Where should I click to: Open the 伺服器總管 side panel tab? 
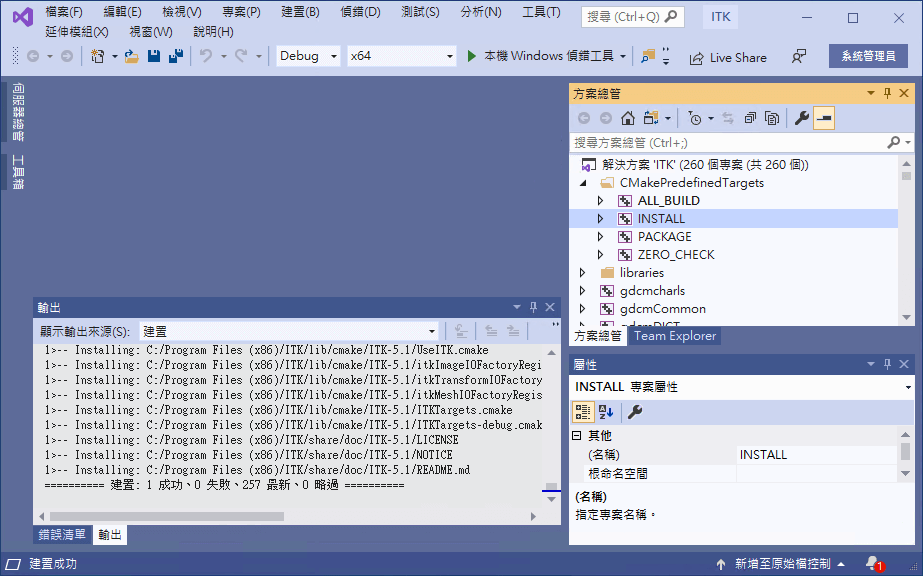coord(18,112)
